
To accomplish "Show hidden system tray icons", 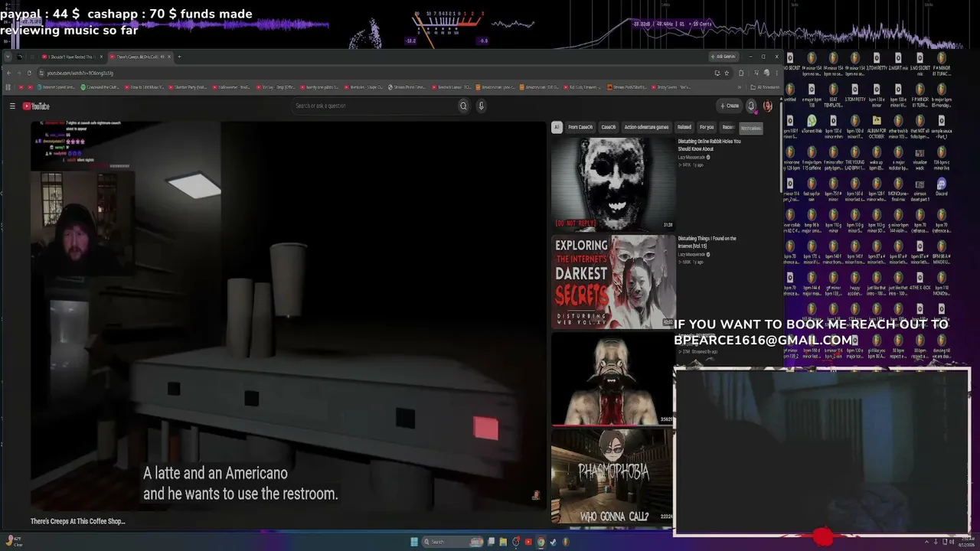I will 928,542.
